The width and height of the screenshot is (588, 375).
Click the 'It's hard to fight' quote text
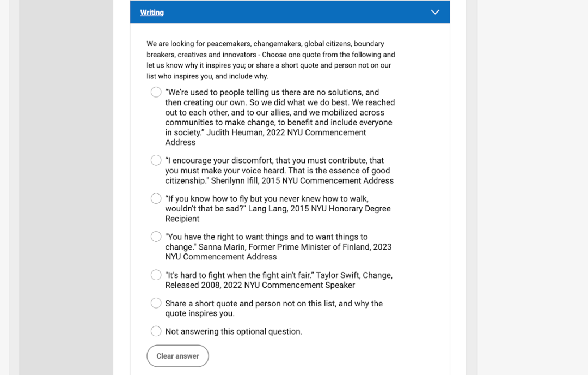click(x=279, y=280)
